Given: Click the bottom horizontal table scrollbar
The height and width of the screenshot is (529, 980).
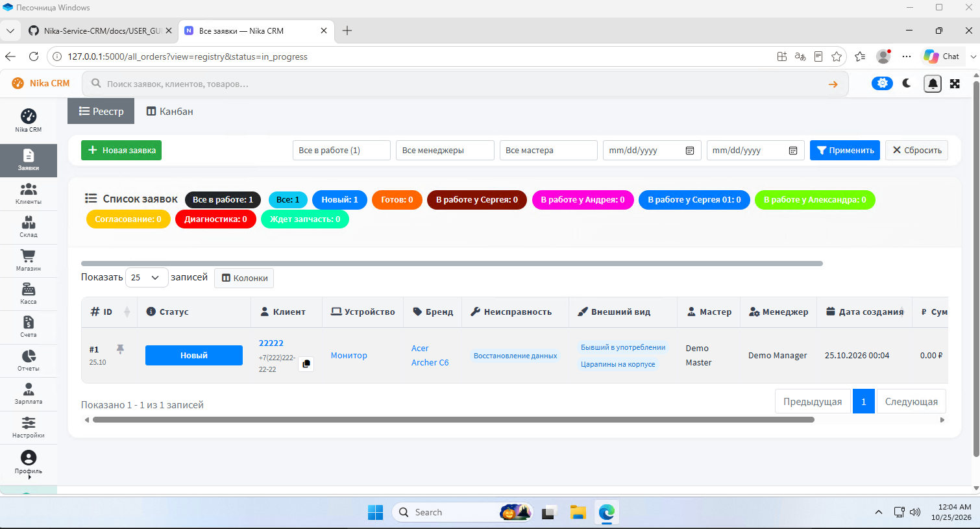Looking at the screenshot, I should pyautogui.click(x=453, y=420).
